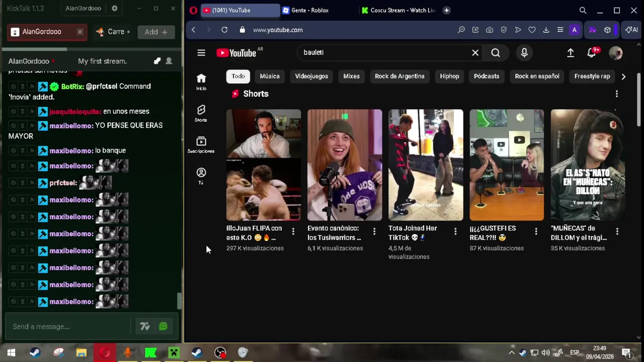Select the Hiphop filter chip
644x362 pixels.
[449, 76]
